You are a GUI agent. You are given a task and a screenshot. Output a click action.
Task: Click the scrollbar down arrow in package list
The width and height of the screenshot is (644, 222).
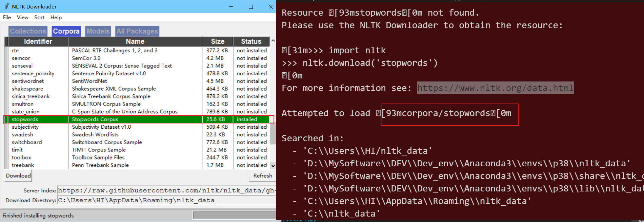pos(273,166)
